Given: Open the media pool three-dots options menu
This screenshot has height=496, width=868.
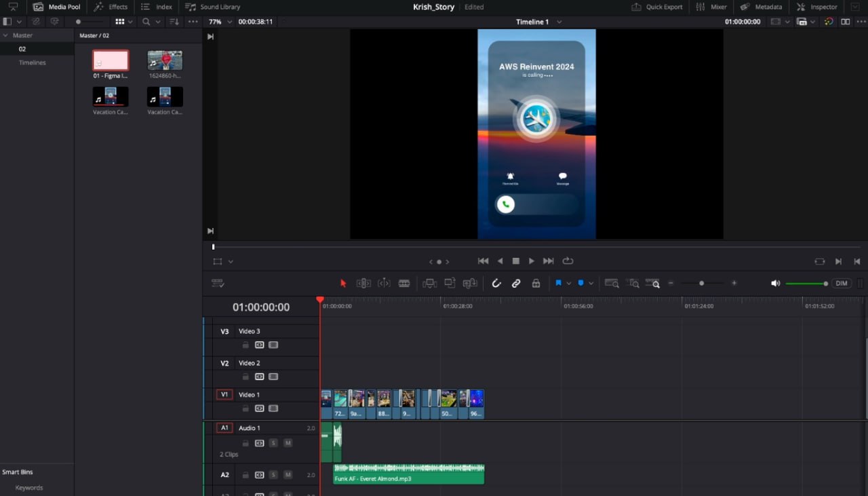Looking at the screenshot, I should (193, 22).
